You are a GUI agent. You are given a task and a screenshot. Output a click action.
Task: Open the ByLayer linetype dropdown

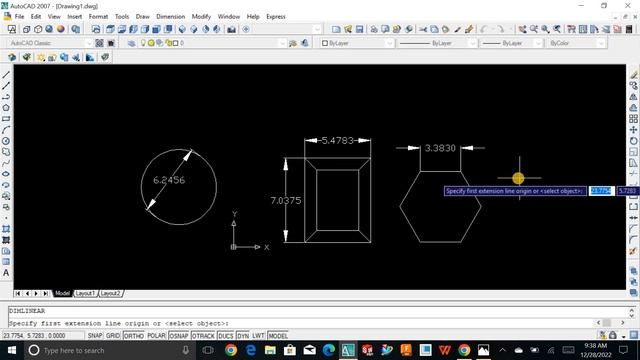pyautogui.click(x=473, y=43)
